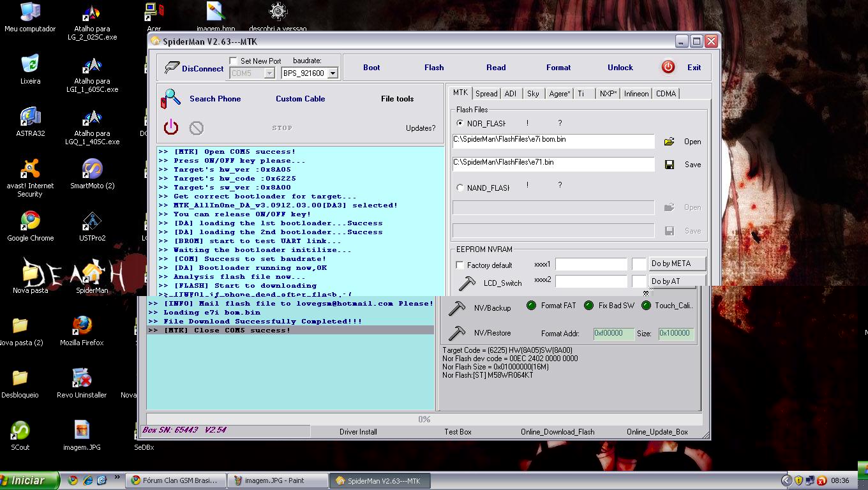Click the Boot button
This screenshot has width=868, height=490.
371,68
